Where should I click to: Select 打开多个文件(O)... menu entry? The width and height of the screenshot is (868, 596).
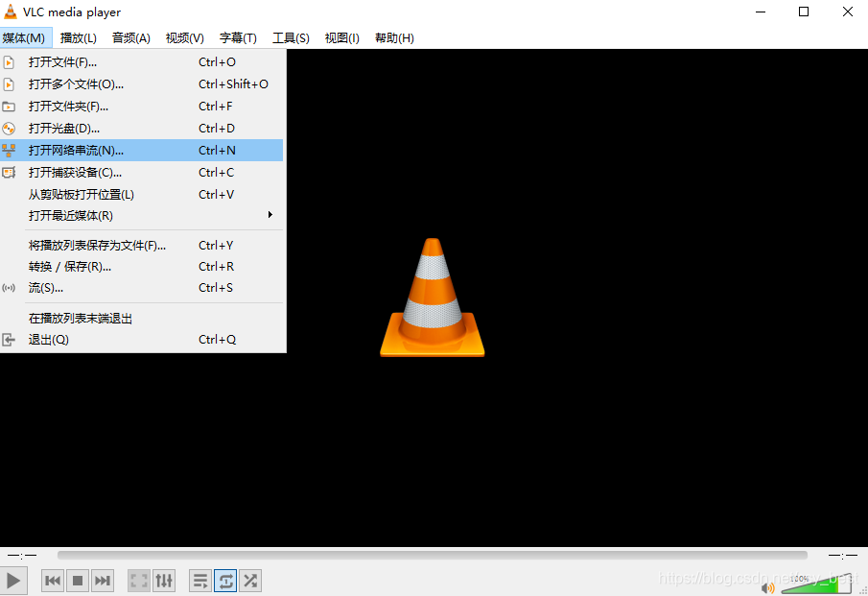point(142,84)
